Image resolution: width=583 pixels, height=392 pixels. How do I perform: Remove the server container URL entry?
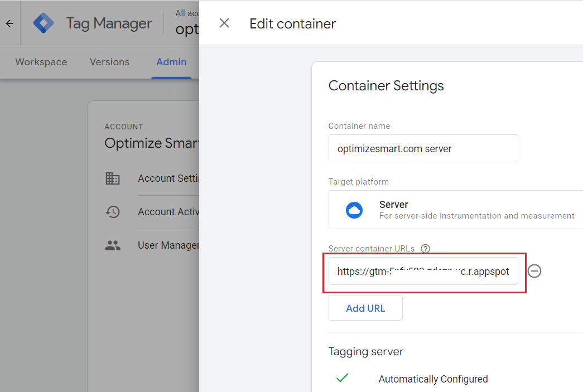click(534, 271)
